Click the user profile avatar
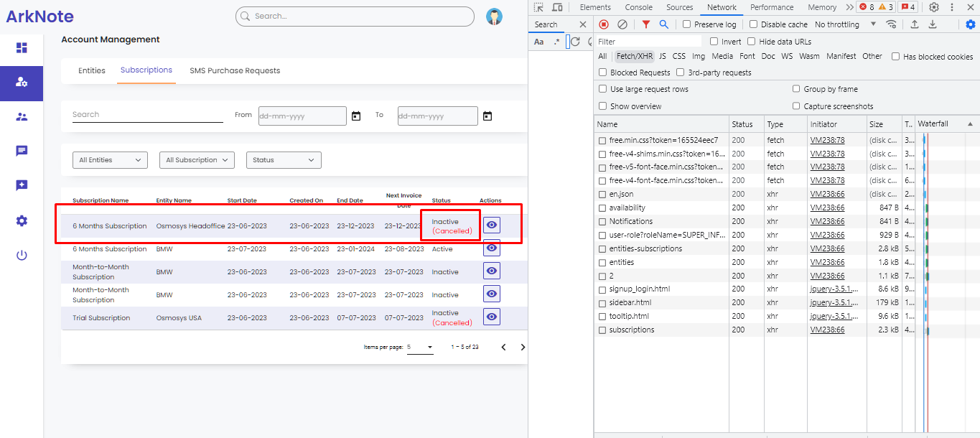Viewport: 980px width, 438px height. 494,17
